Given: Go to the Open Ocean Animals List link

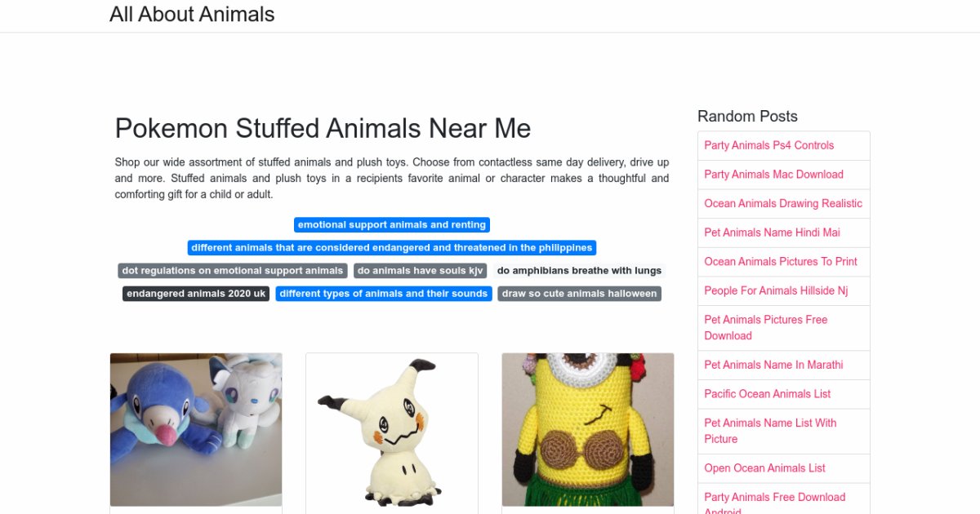Looking at the screenshot, I should [x=765, y=468].
